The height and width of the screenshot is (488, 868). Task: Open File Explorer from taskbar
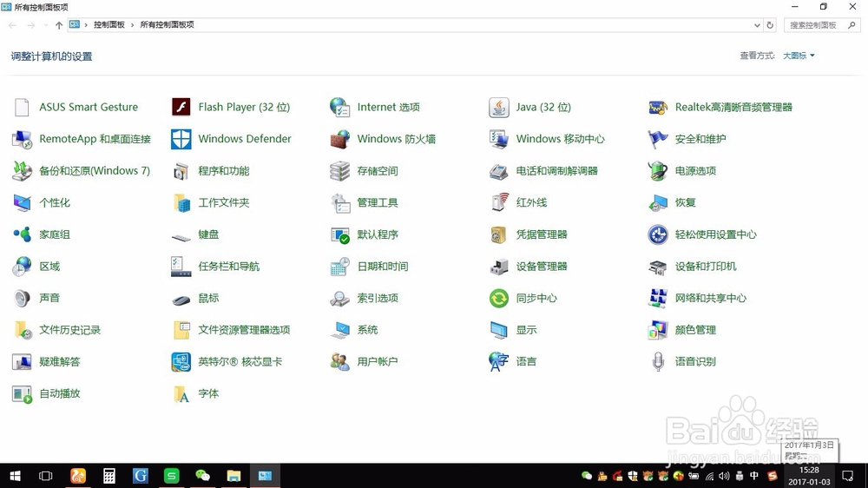click(x=233, y=476)
